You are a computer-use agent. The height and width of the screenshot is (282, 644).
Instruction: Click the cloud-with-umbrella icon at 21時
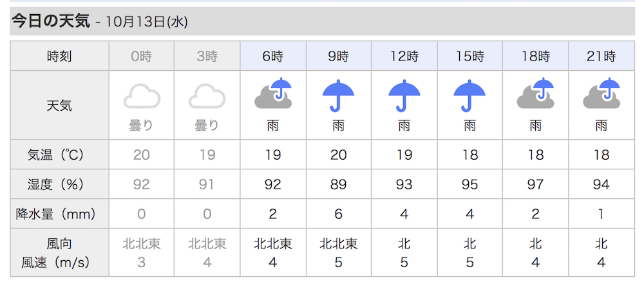click(601, 94)
